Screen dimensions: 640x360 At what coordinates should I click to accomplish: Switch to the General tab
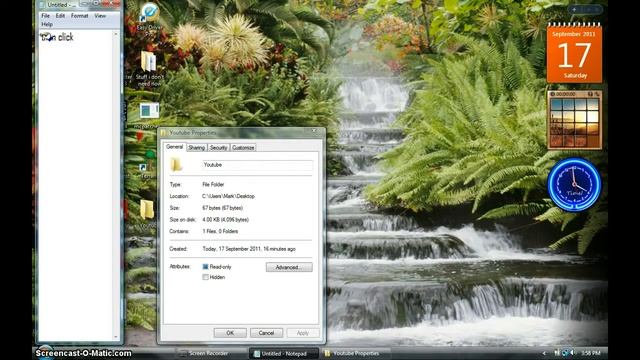pyautogui.click(x=174, y=147)
